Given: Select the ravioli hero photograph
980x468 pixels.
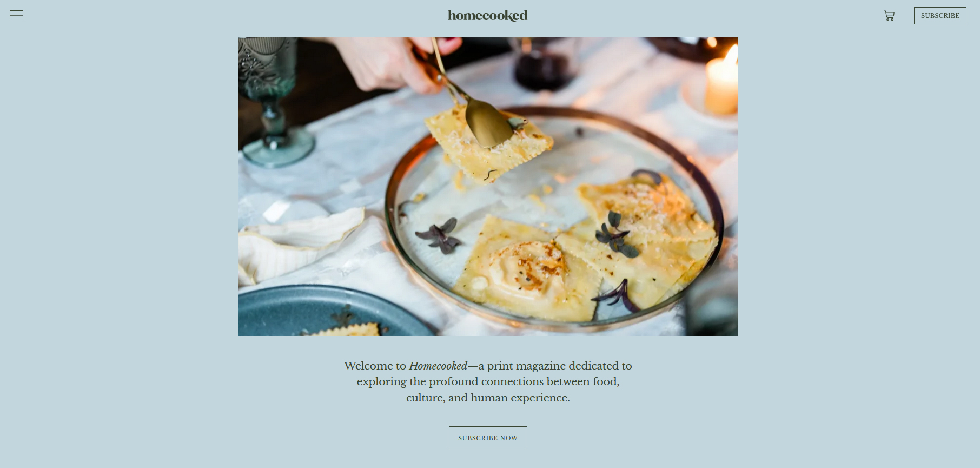Looking at the screenshot, I should (x=488, y=187).
